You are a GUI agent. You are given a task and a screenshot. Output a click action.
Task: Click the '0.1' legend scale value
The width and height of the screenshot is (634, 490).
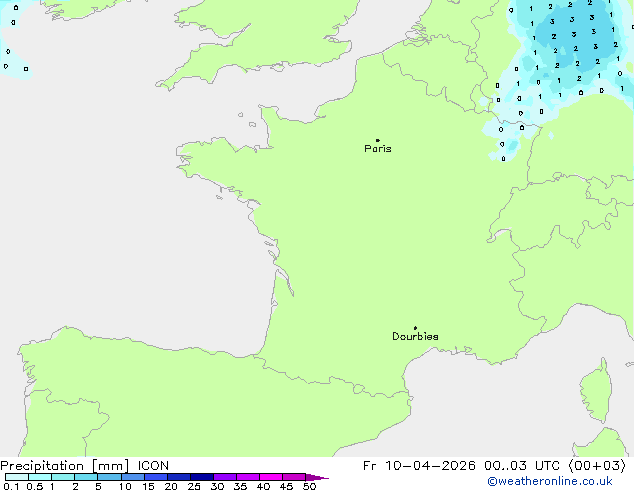11,486
